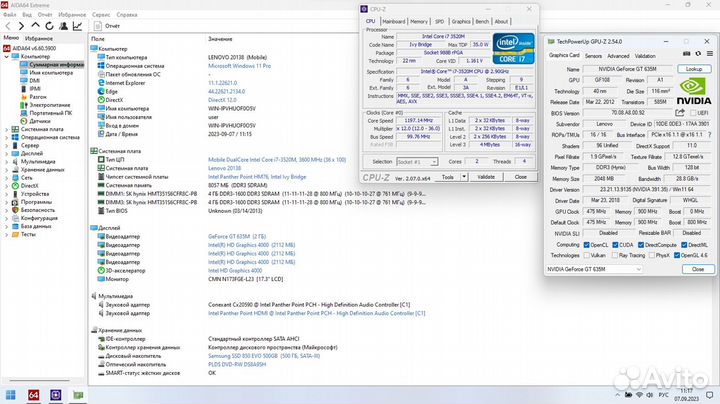The width and height of the screenshot is (720, 404).
Task: Open Microsoft Windows 11 Pro link
Action: [239, 66]
